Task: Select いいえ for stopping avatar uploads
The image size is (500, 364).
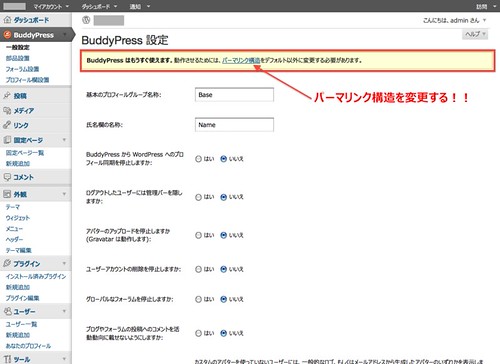Action: click(x=223, y=235)
